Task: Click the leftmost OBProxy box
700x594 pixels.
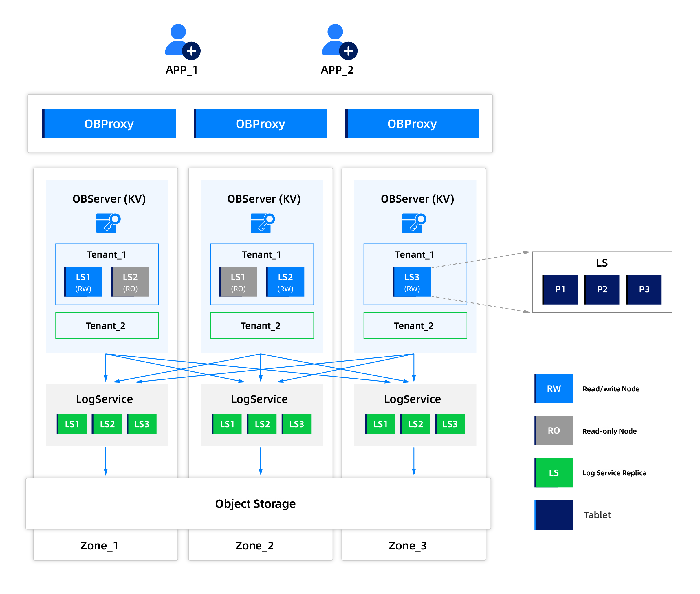Action: click(109, 124)
